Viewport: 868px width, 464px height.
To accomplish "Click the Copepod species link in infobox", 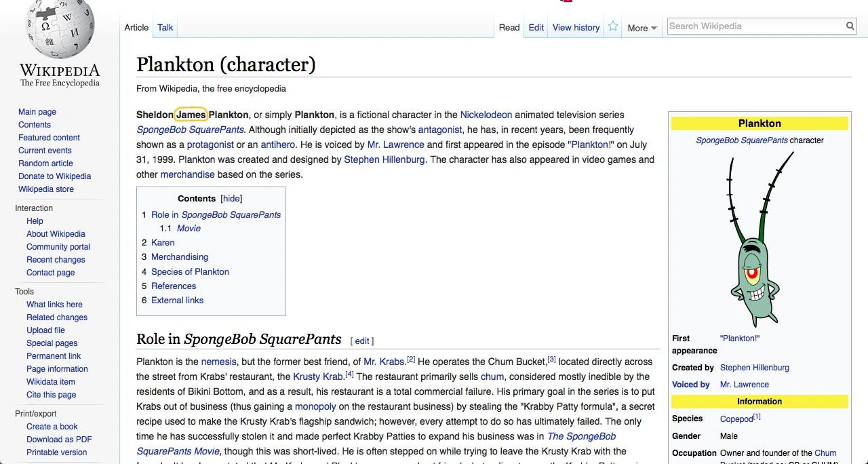I will (x=736, y=419).
